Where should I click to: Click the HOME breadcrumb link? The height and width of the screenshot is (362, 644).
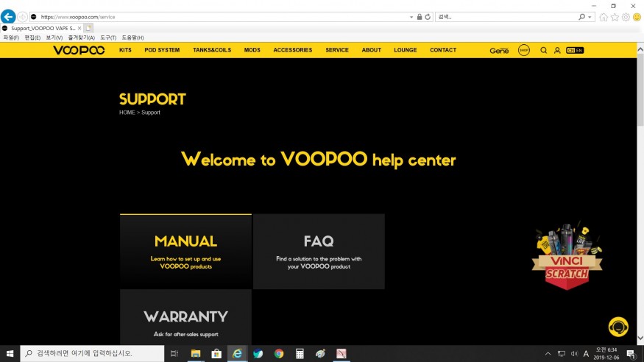tap(127, 113)
